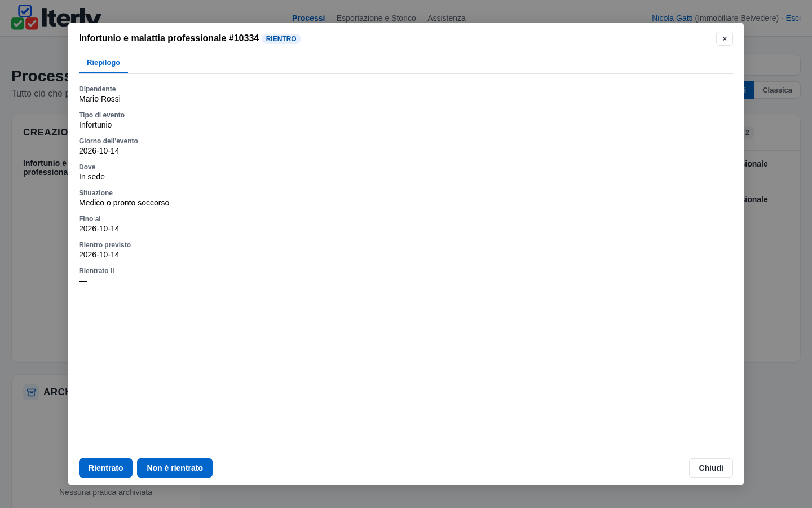Viewport: 812px width, 508px height.
Task: Click the Chiudi button
Action: (x=711, y=468)
